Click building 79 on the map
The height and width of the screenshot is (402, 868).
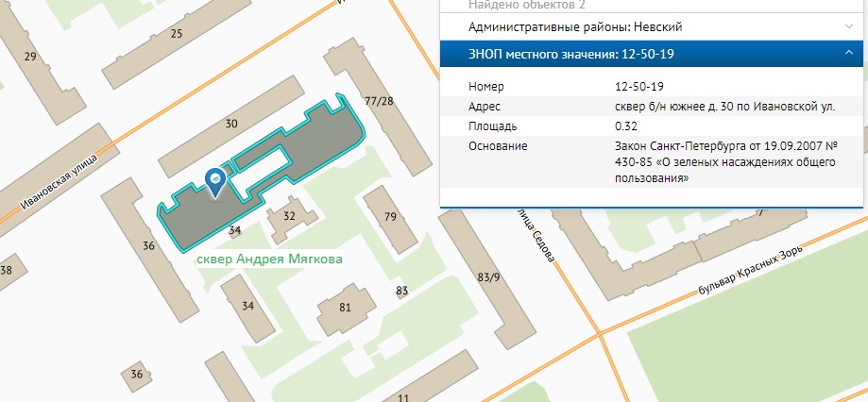389,218
